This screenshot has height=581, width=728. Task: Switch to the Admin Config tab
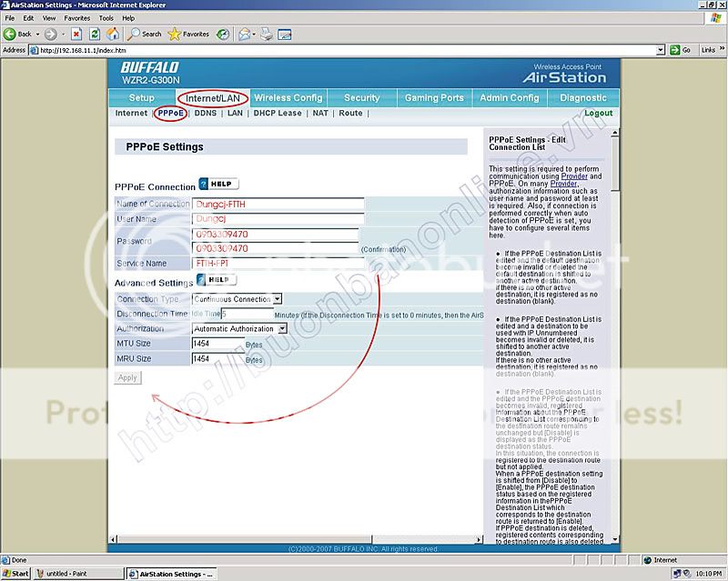(510, 98)
